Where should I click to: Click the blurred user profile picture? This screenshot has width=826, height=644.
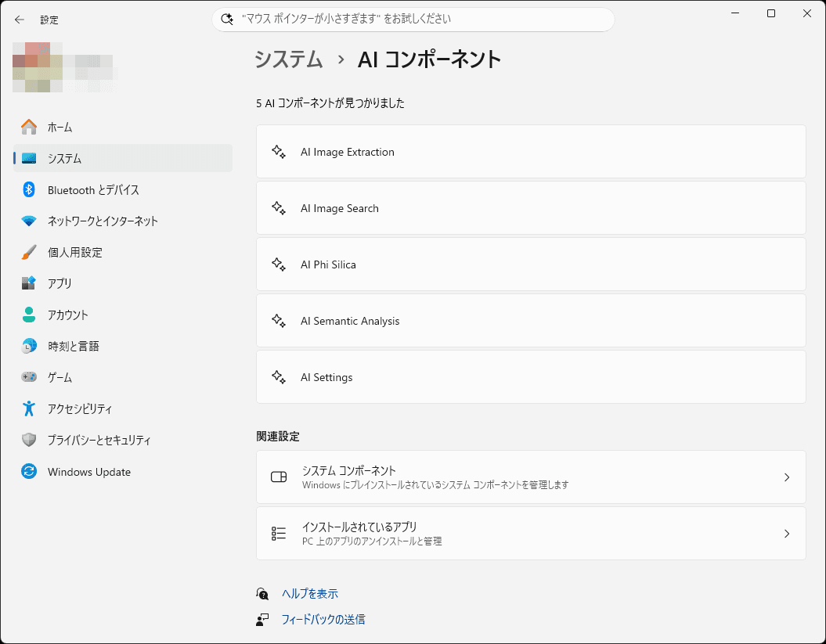click(x=37, y=67)
